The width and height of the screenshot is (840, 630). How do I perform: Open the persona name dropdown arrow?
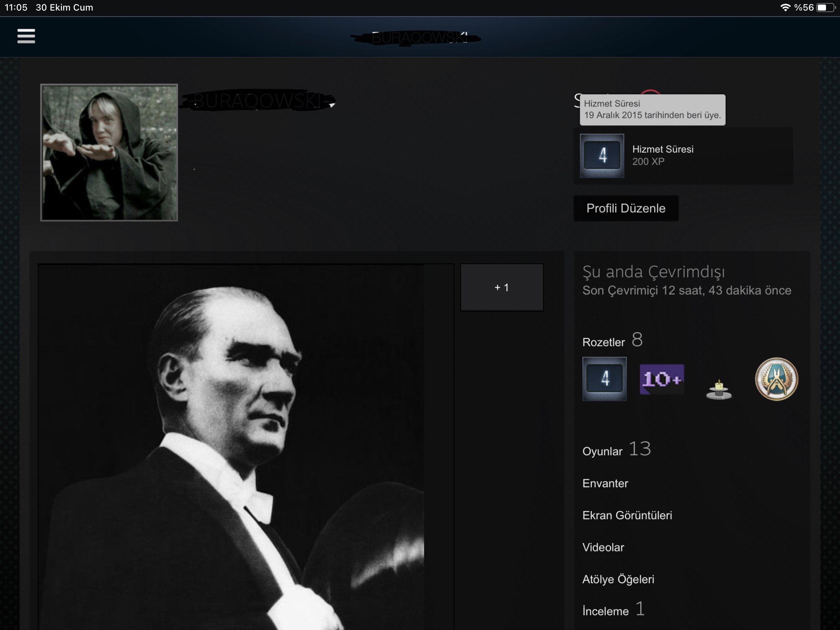click(332, 105)
